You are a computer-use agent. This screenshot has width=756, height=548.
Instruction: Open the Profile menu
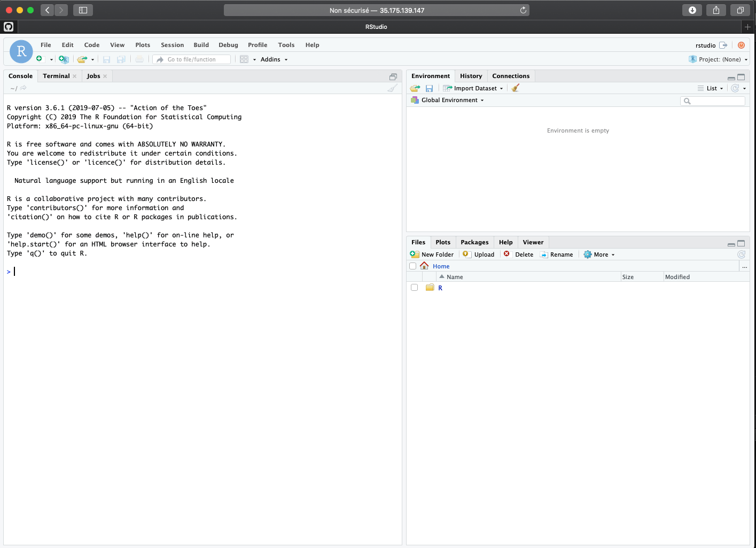[258, 45]
